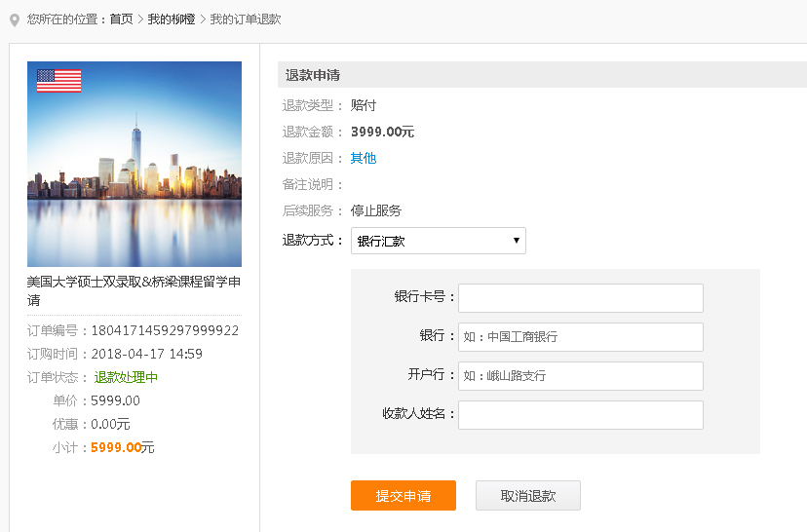Click the 取消退款 button
The height and width of the screenshot is (532, 807).
(528, 496)
